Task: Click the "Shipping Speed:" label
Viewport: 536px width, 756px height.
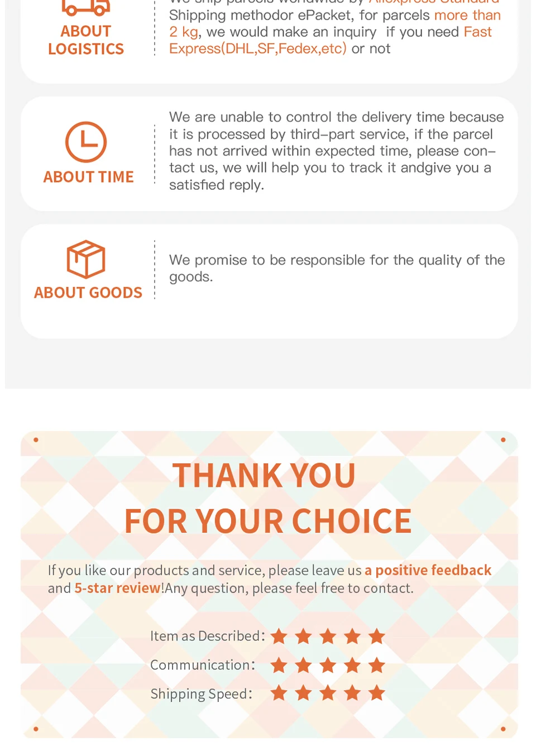Action: 201,694
